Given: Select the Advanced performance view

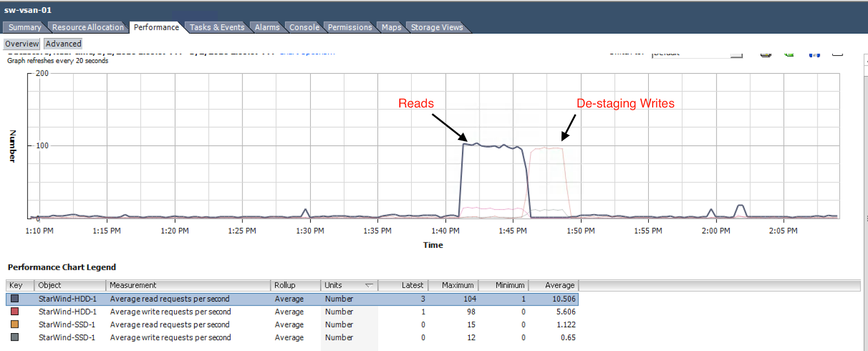Looking at the screenshot, I should 63,44.
